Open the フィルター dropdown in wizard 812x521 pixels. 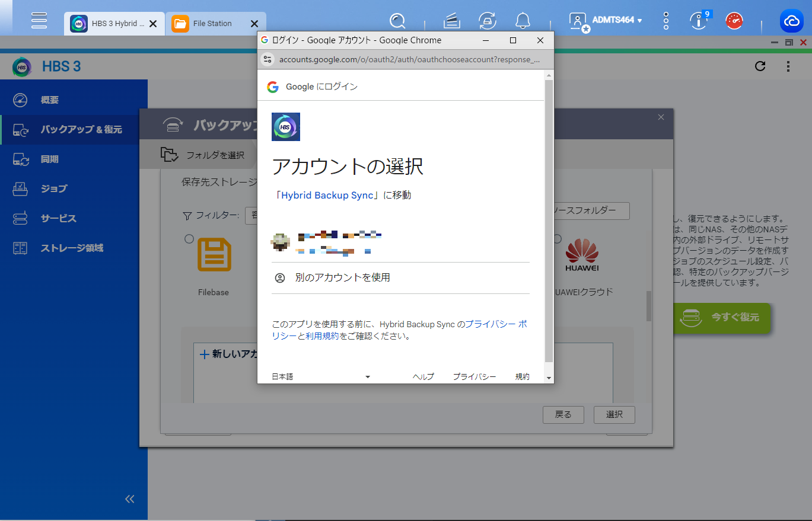click(x=251, y=215)
